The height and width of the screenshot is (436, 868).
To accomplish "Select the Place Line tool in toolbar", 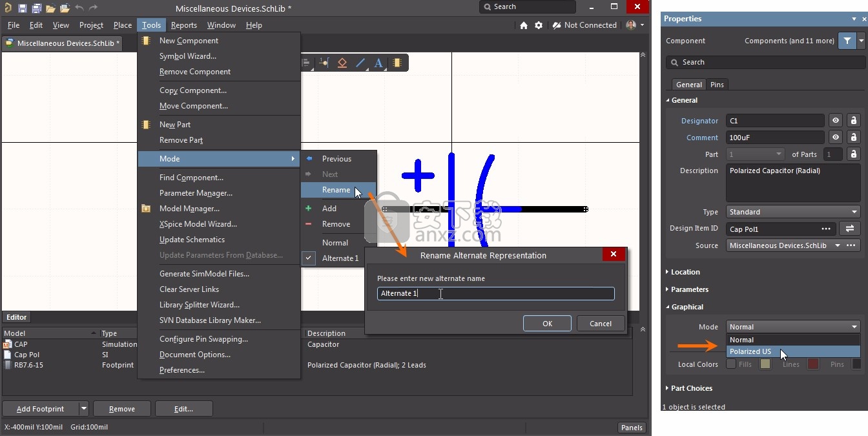I will point(360,63).
